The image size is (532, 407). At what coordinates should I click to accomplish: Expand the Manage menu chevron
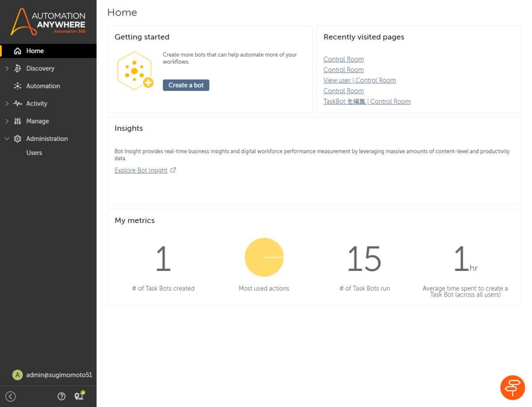pyautogui.click(x=7, y=121)
